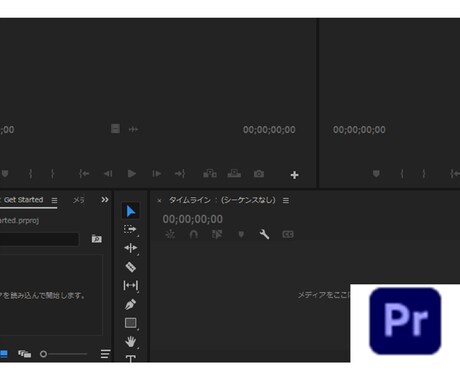This screenshot has width=460, height=380.
Task: Select the Selection tool arrow
Action: [130, 211]
